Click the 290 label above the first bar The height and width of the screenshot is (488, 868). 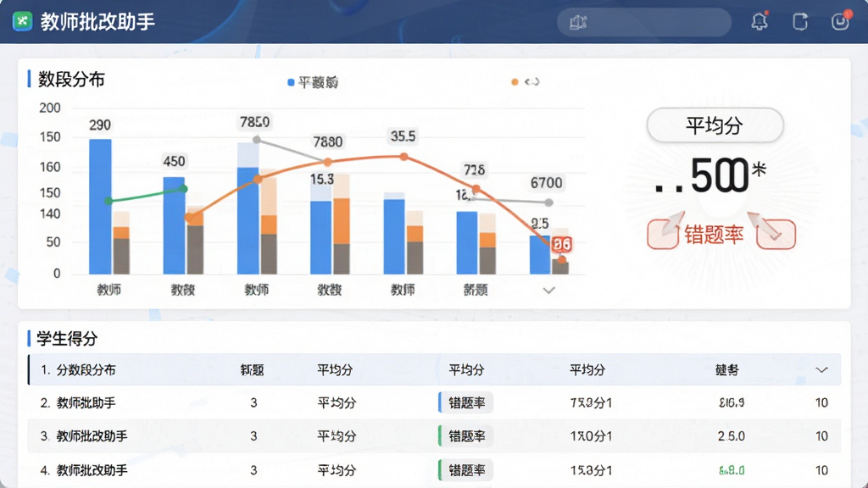pyautogui.click(x=100, y=125)
